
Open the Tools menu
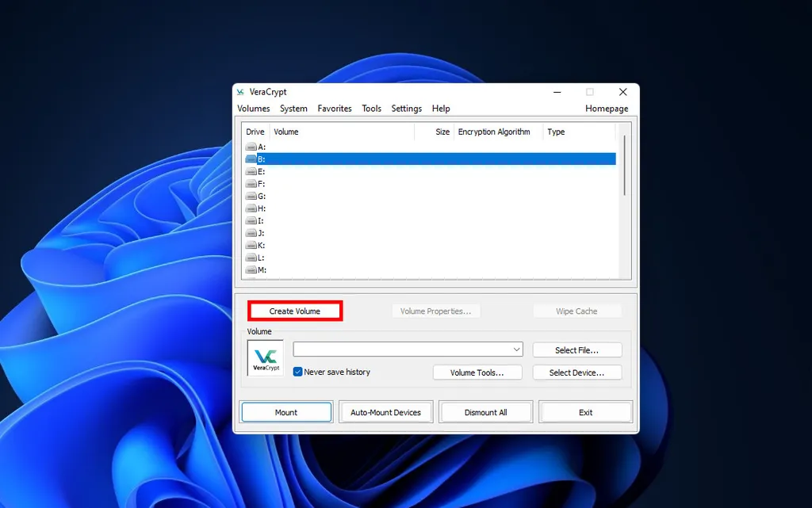pos(371,109)
